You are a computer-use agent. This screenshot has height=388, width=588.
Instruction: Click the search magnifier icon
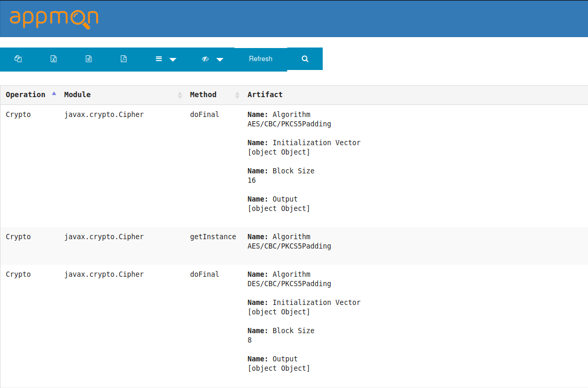[305, 59]
